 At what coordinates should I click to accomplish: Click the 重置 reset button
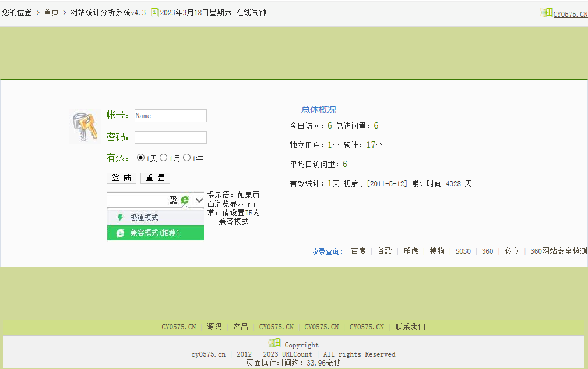[155, 178]
